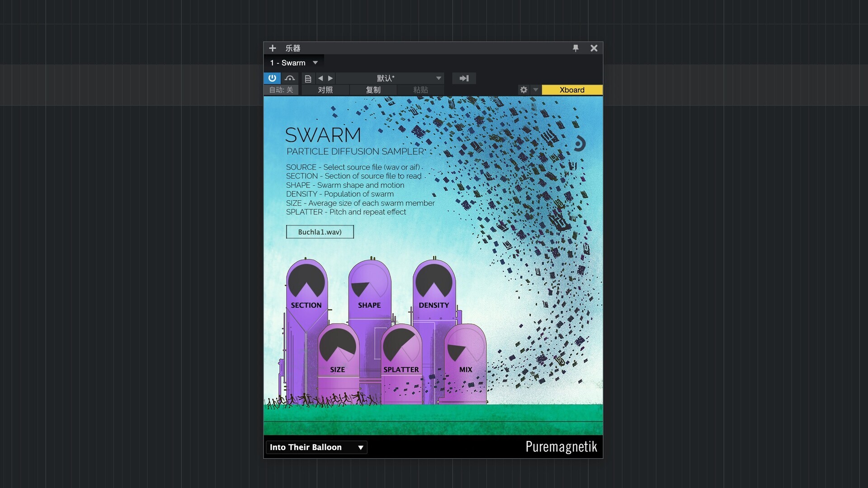Expand the arrow next to gear icon
The image size is (868, 488).
click(536, 90)
